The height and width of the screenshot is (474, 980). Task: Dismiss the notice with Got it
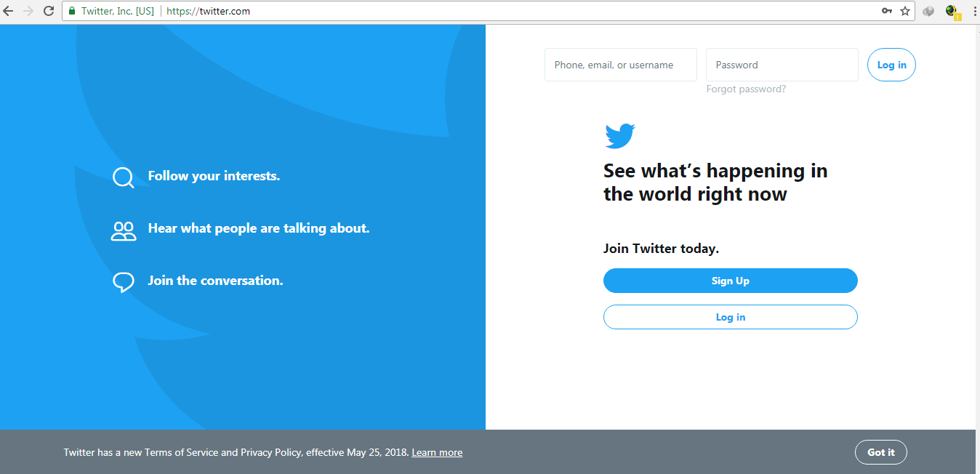(x=881, y=452)
